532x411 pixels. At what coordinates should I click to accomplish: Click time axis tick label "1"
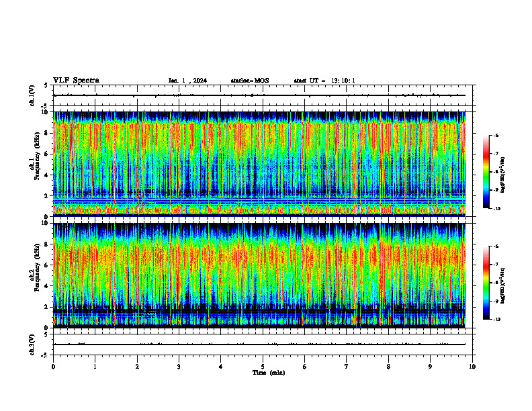[x=95, y=367]
